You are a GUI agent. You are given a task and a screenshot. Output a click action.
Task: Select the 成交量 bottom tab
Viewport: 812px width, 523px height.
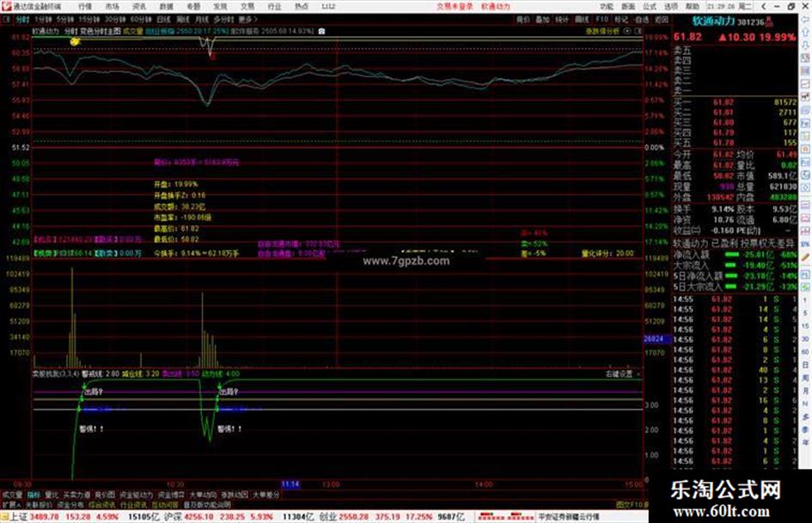pos(12,495)
